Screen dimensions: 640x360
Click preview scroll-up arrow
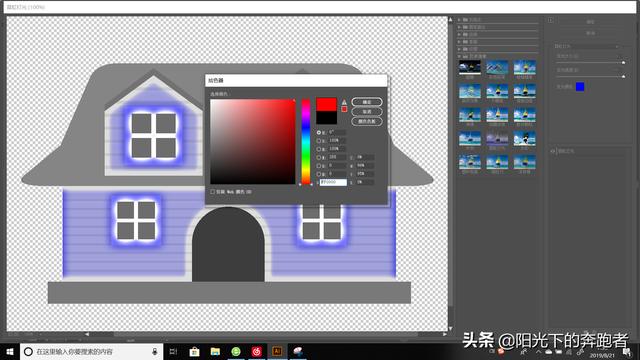451,19
